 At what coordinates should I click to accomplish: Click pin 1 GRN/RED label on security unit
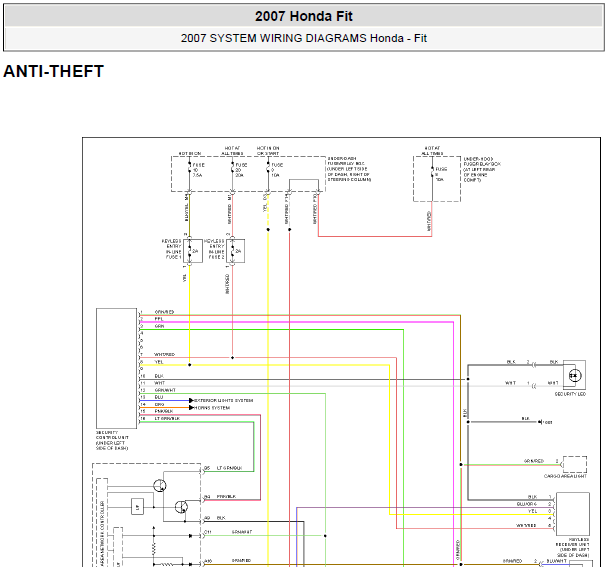click(164, 312)
